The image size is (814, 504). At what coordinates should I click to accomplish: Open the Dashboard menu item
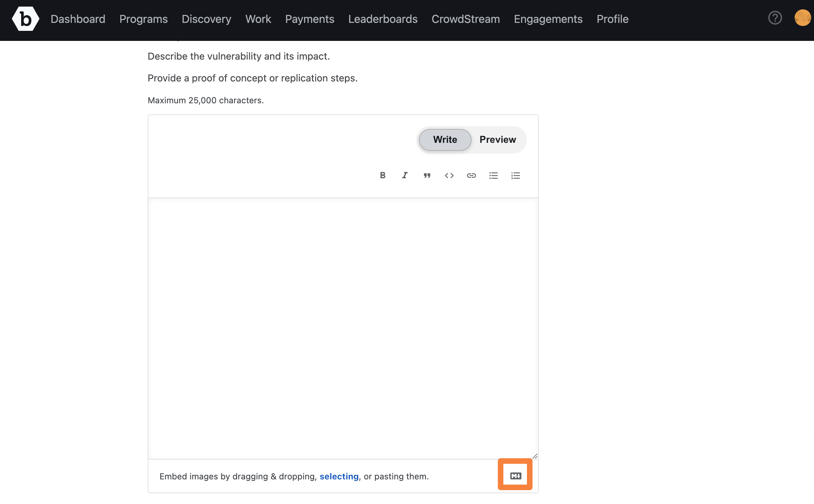tap(78, 19)
